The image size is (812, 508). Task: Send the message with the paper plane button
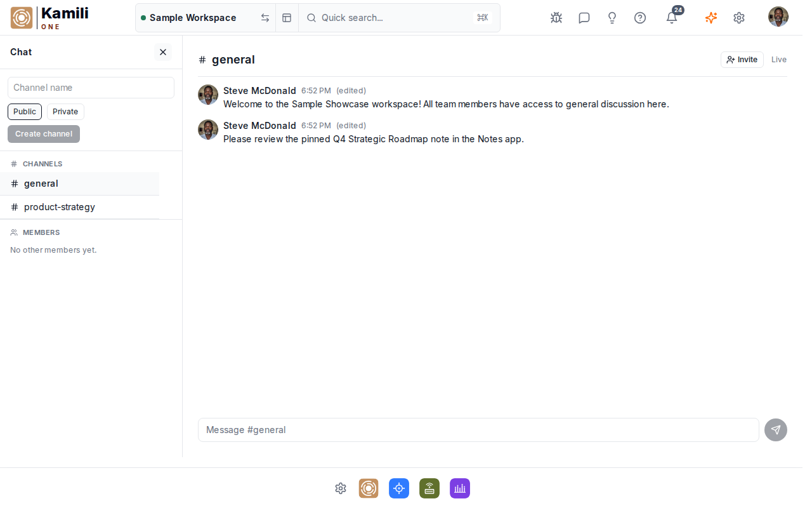point(776,430)
